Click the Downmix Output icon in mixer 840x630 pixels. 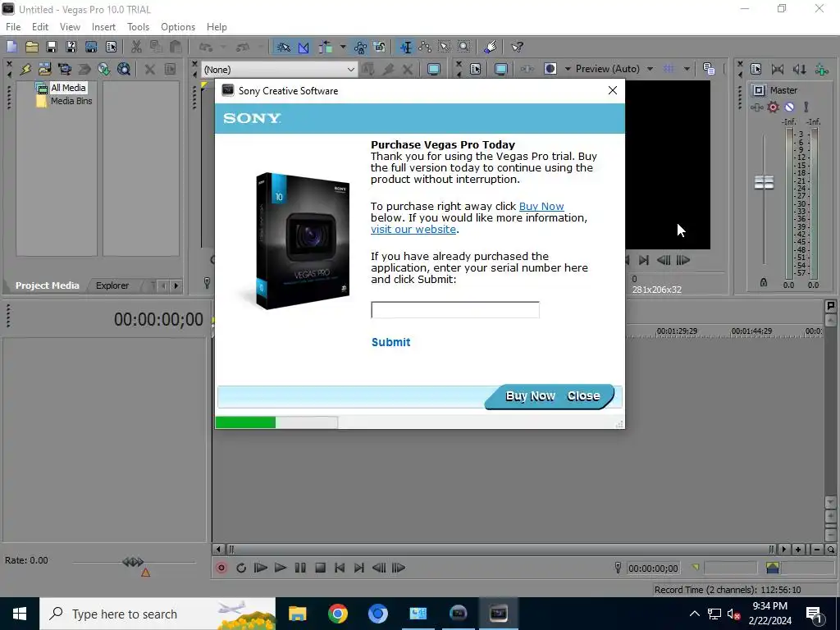pos(778,69)
